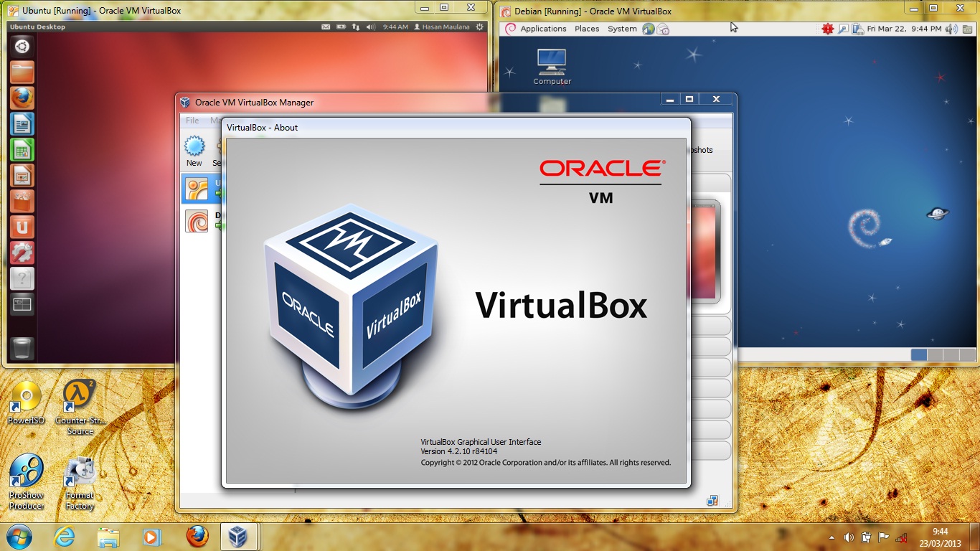This screenshot has height=551, width=980.
Task: Open the PowerISO desktop shortcut
Action: pyautogui.click(x=26, y=403)
